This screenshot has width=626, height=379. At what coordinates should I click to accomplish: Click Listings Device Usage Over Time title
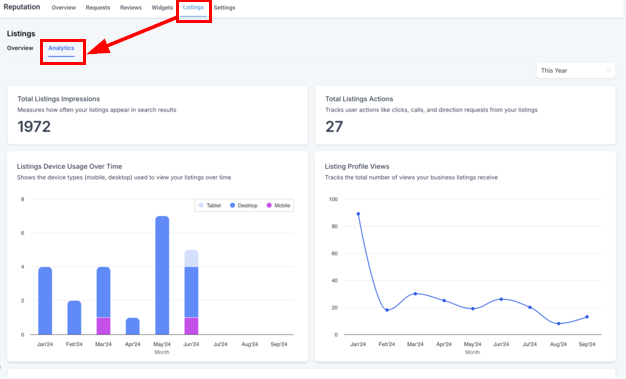point(69,166)
